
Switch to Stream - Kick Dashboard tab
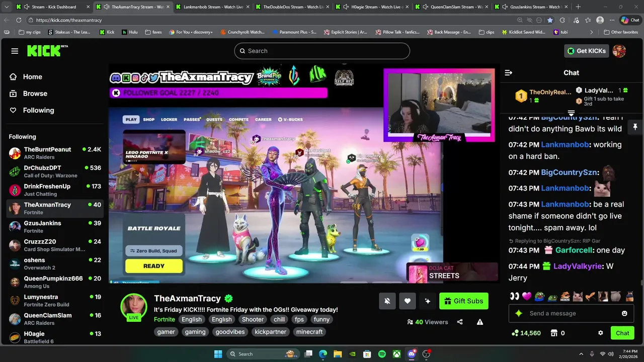53,7
